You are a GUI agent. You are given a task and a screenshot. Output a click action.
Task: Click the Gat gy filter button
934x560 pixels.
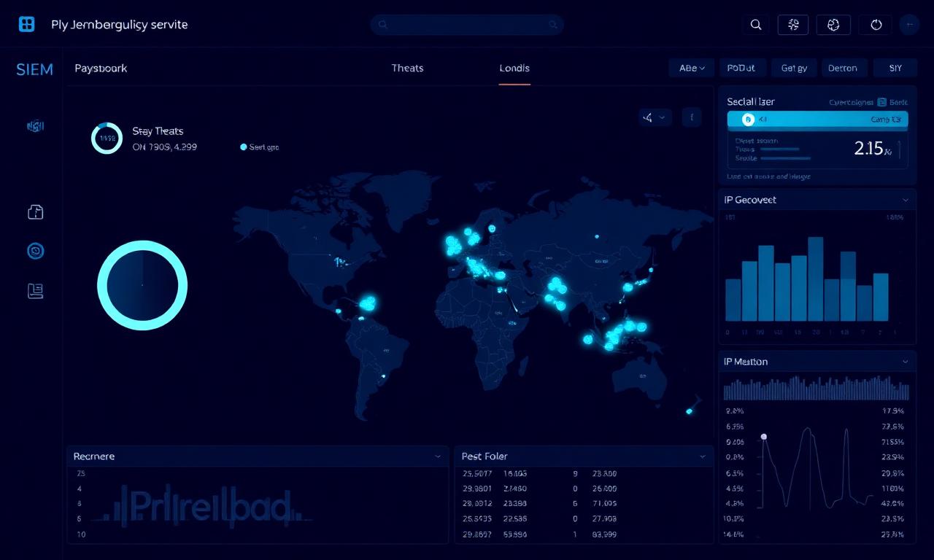794,68
